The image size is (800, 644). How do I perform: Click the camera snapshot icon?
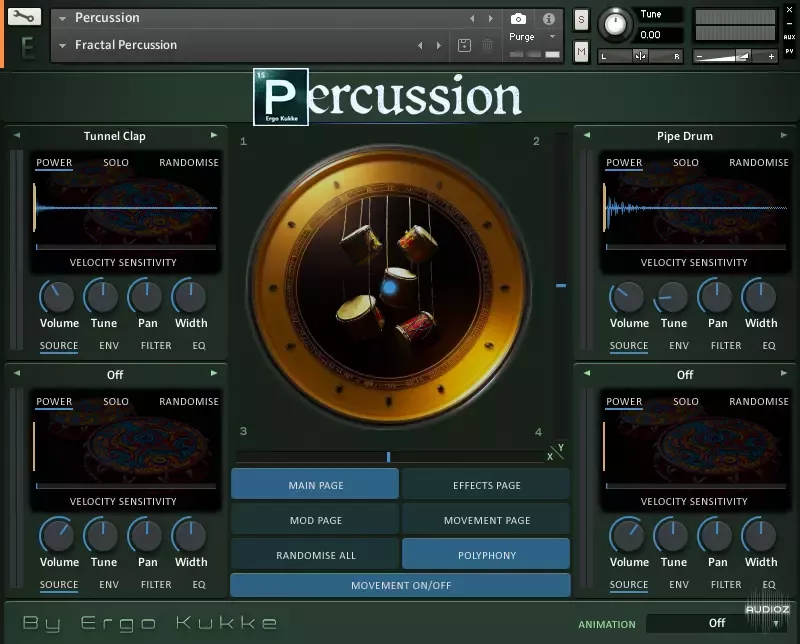(518, 19)
